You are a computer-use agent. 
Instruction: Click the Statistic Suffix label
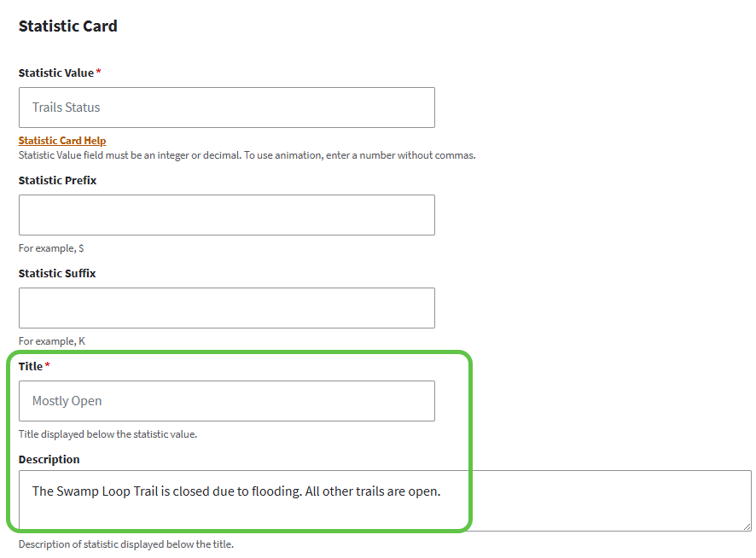pyautogui.click(x=57, y=273)
